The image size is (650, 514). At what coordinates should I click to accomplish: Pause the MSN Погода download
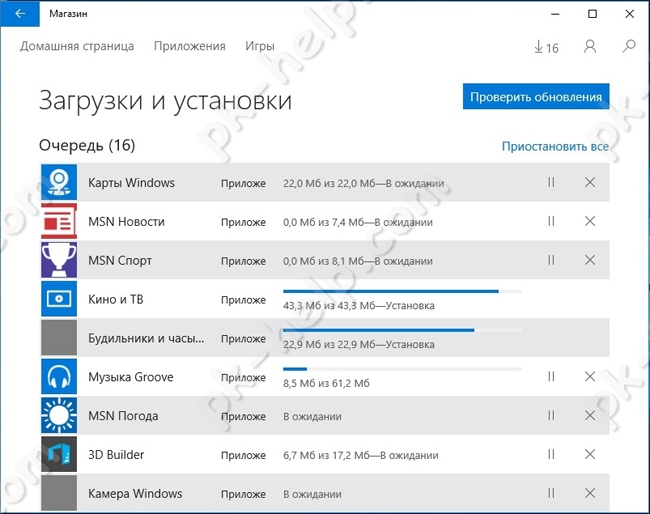pos(551,415)
